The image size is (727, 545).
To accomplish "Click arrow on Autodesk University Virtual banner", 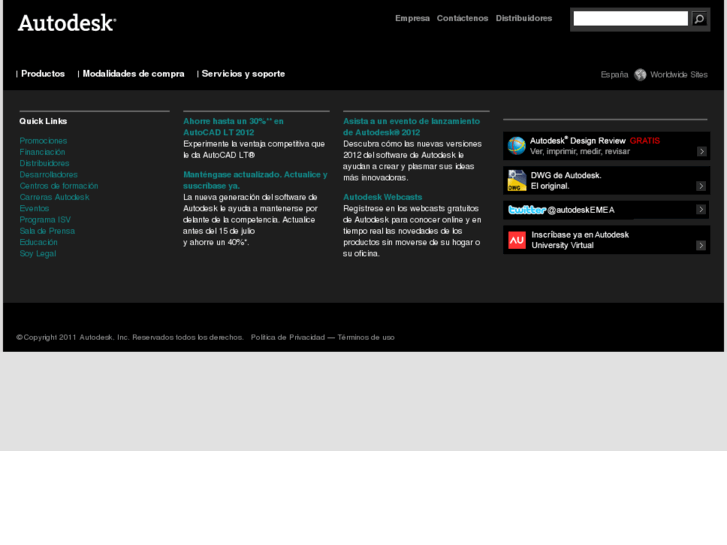I will click(x=701, y=245).
